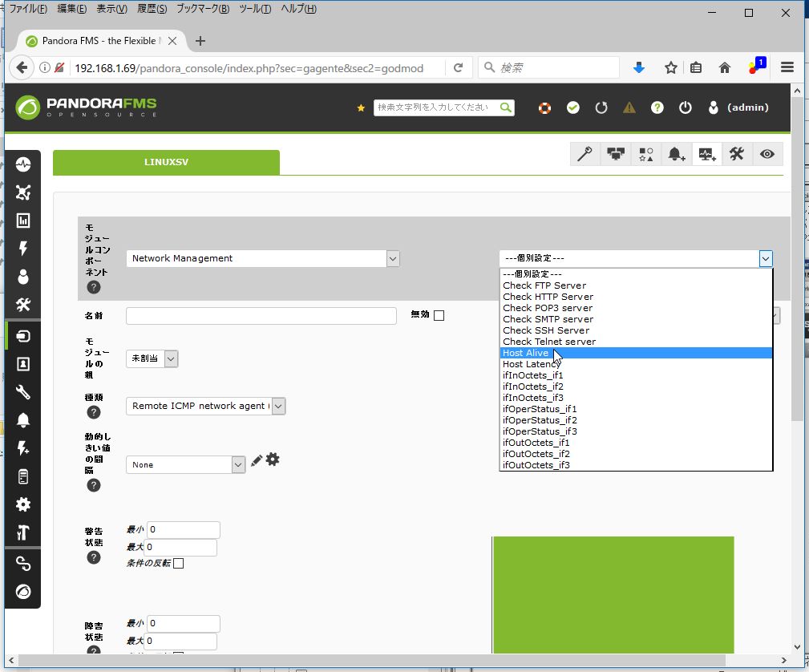
Task: Click the pencil icon beside dynamic threshold
Action: coord(257,461)
